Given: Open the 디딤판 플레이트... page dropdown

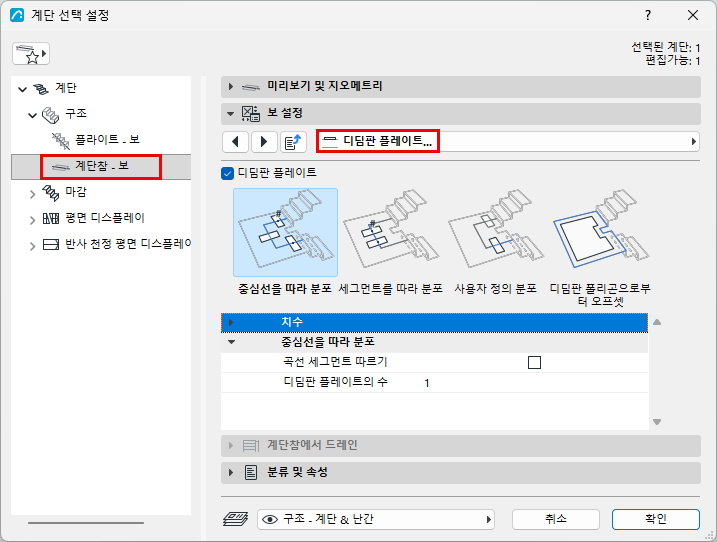Looking at the screenshot, I should coord(508,141).
